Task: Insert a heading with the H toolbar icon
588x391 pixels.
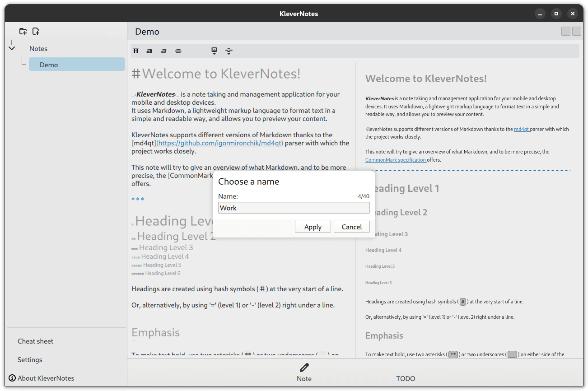Action: point(135,51)
